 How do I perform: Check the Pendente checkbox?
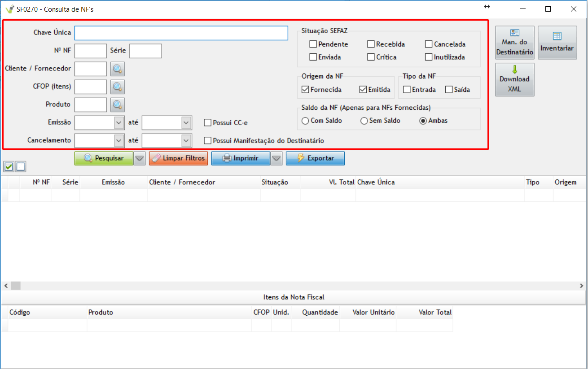coord(313,44)
